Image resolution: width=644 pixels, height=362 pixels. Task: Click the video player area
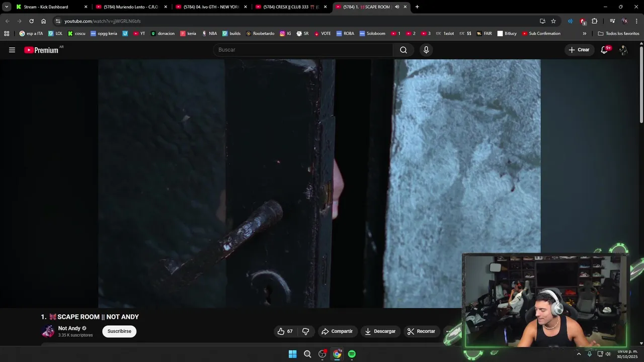pos(319,184)
